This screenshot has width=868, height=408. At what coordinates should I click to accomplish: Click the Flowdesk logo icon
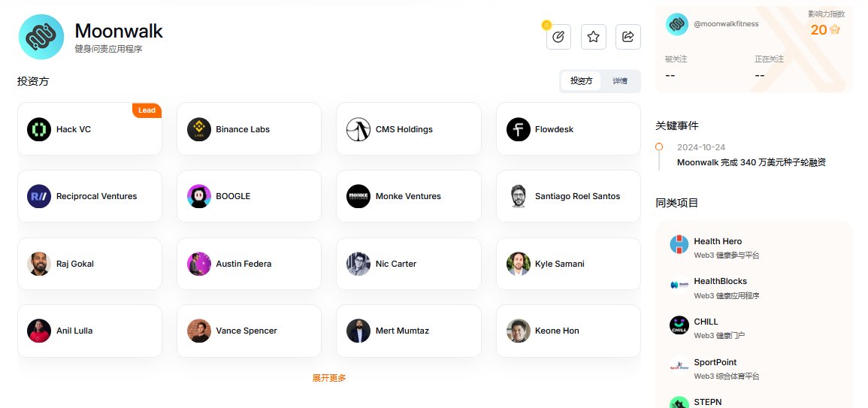coord(518,129)
